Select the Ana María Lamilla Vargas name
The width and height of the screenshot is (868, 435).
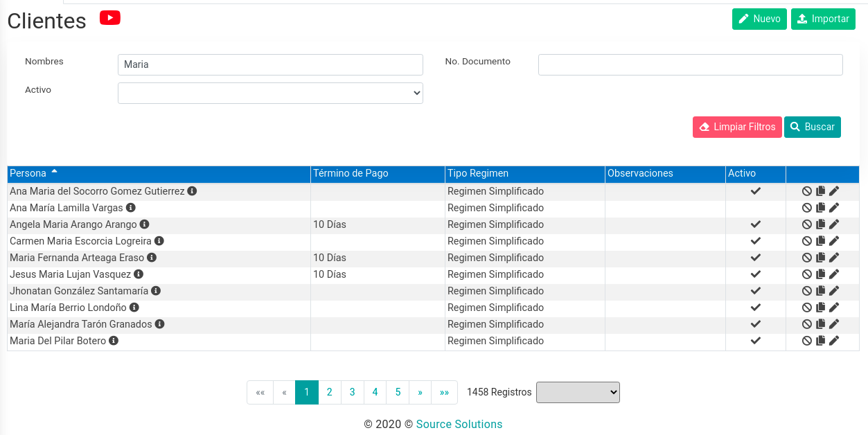67,208
